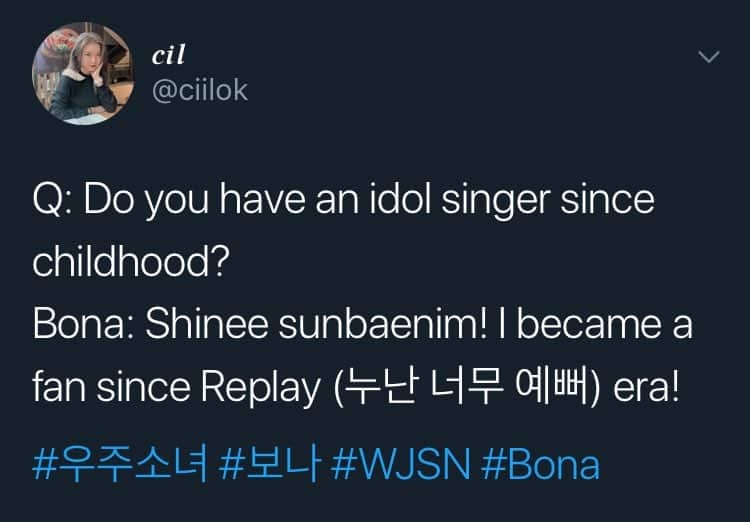Open the display name "cil" profile
This screenshot has width=750, height=522.
click(x=168, y=56)
